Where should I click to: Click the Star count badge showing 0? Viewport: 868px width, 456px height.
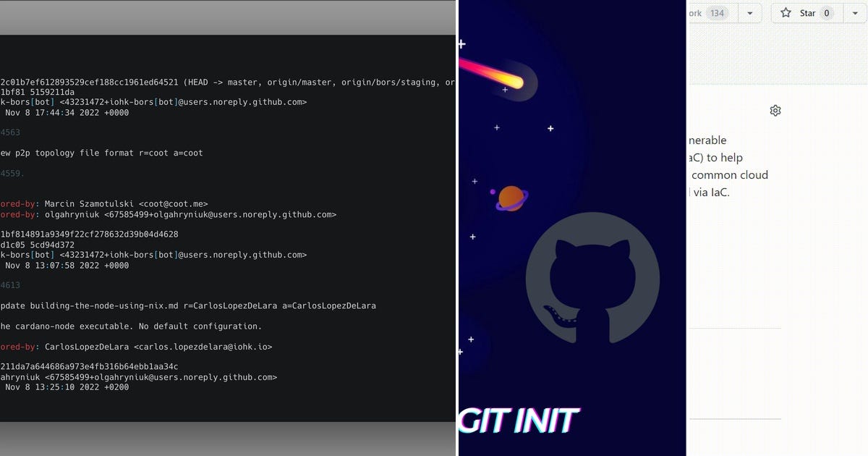point(825,12)
